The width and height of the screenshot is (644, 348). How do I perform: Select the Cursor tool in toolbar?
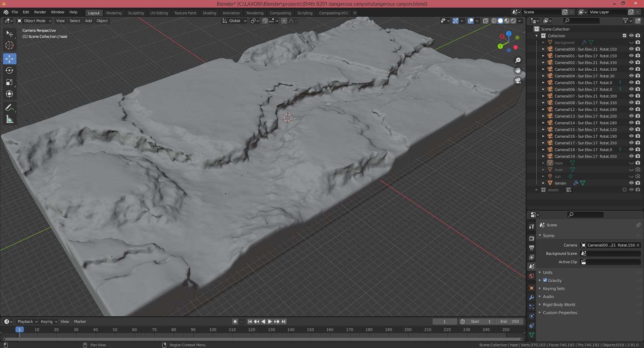pyautogui.click(x=9, y=45)
